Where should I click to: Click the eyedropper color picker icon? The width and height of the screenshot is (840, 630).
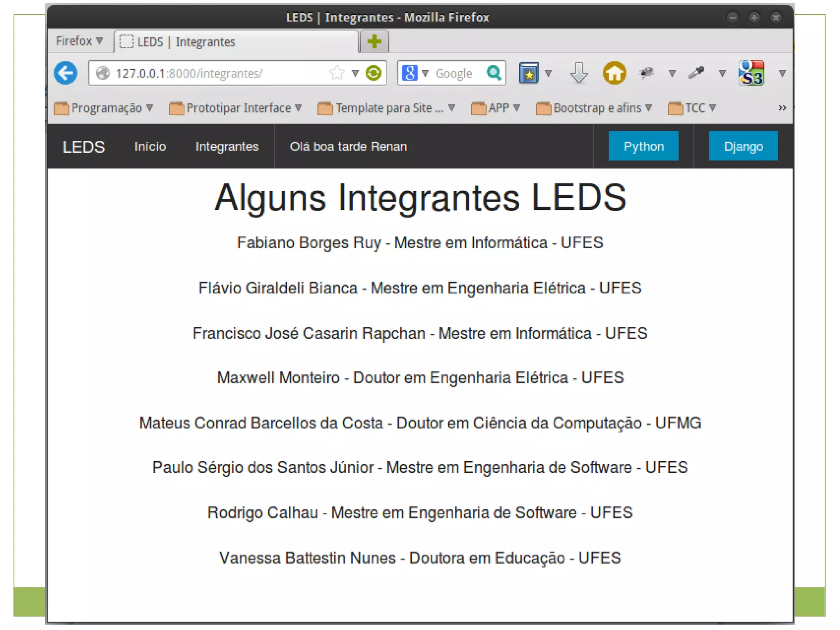click(696, 73)
